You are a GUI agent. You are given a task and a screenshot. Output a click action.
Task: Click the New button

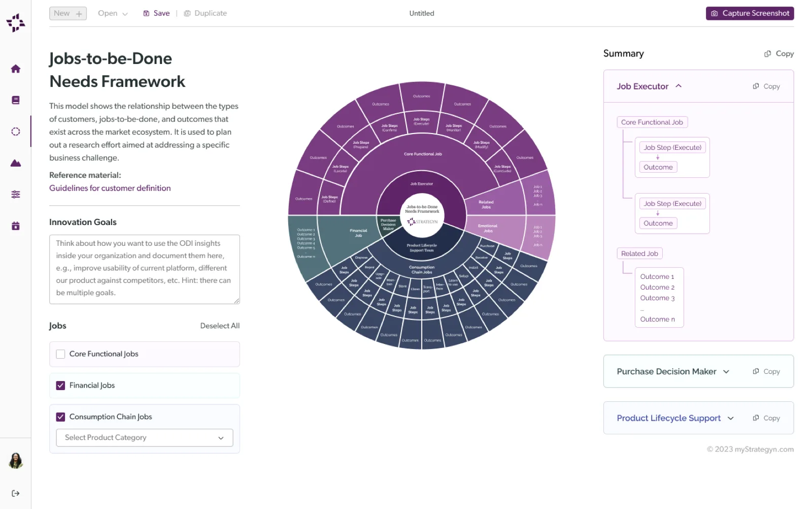68,14
